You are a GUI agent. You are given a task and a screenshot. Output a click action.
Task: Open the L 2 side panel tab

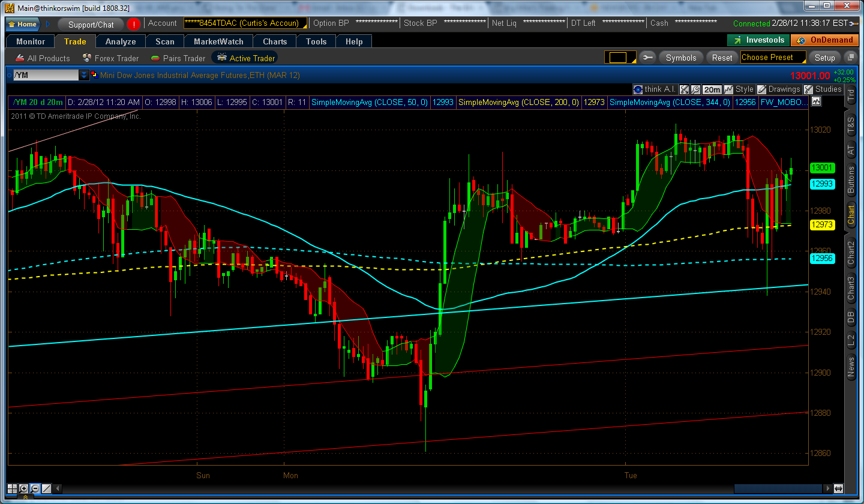point(851,341)
